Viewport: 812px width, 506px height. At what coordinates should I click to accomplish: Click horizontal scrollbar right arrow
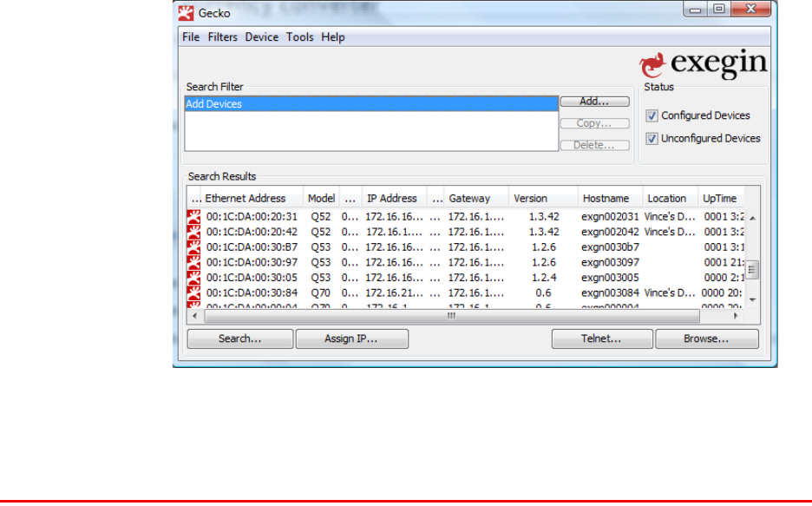coord(736,316)
